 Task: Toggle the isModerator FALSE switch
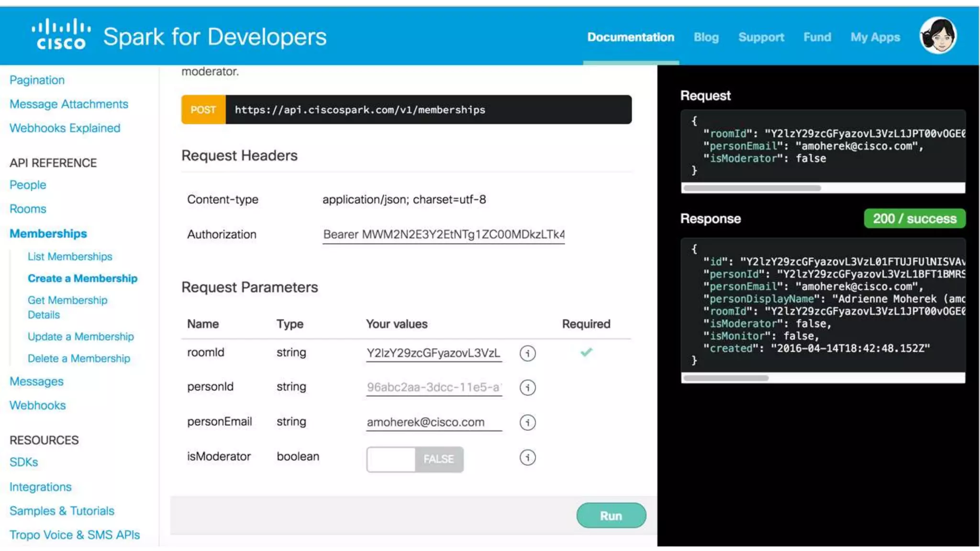coord(414,459)
